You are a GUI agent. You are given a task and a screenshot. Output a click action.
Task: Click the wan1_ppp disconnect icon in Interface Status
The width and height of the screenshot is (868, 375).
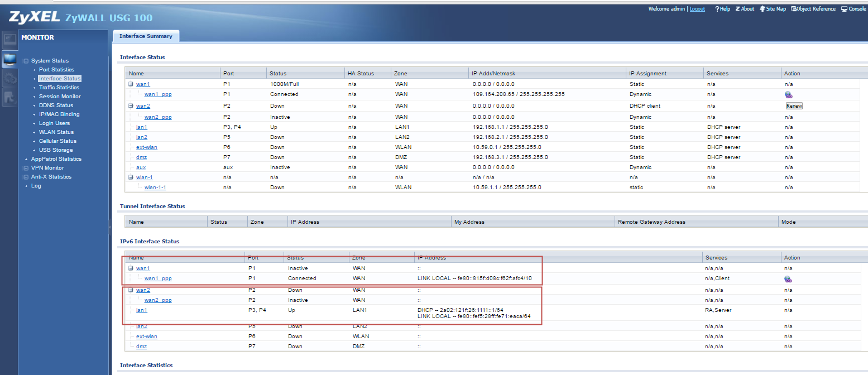788,95
